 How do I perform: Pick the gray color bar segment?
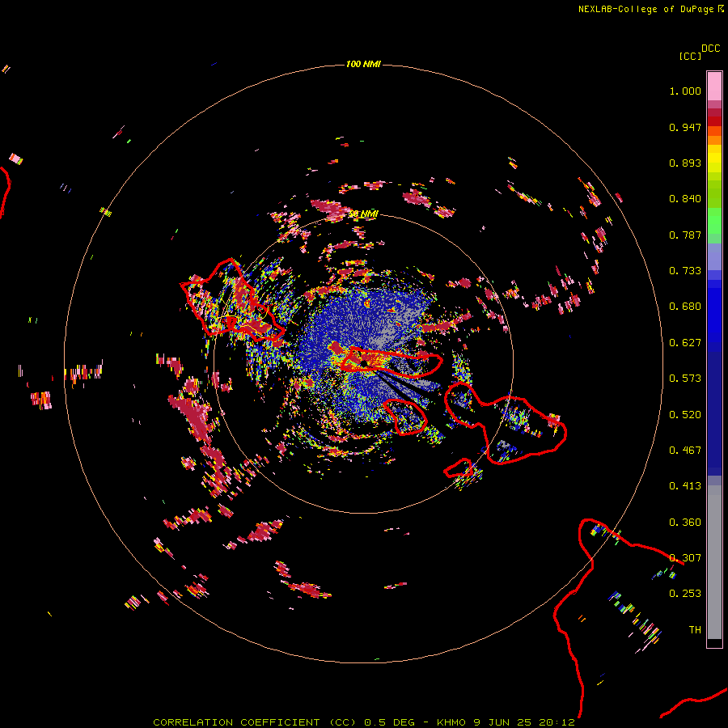click(x=714, y=562)
